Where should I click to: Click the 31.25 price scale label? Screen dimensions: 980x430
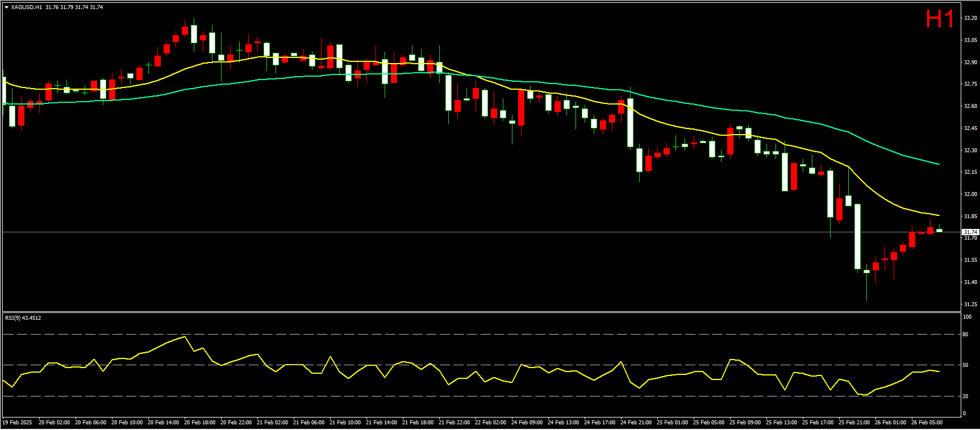coord(970,304)
